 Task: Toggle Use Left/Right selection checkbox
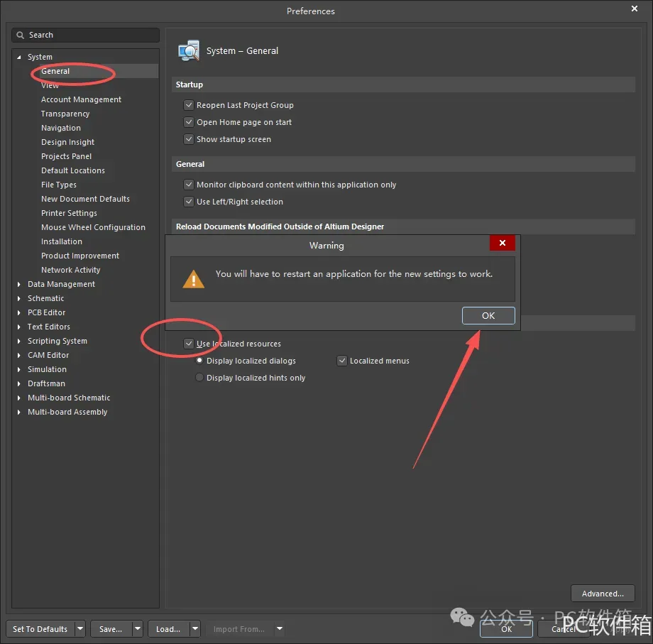pyautogui.click(x=189, y=202)
